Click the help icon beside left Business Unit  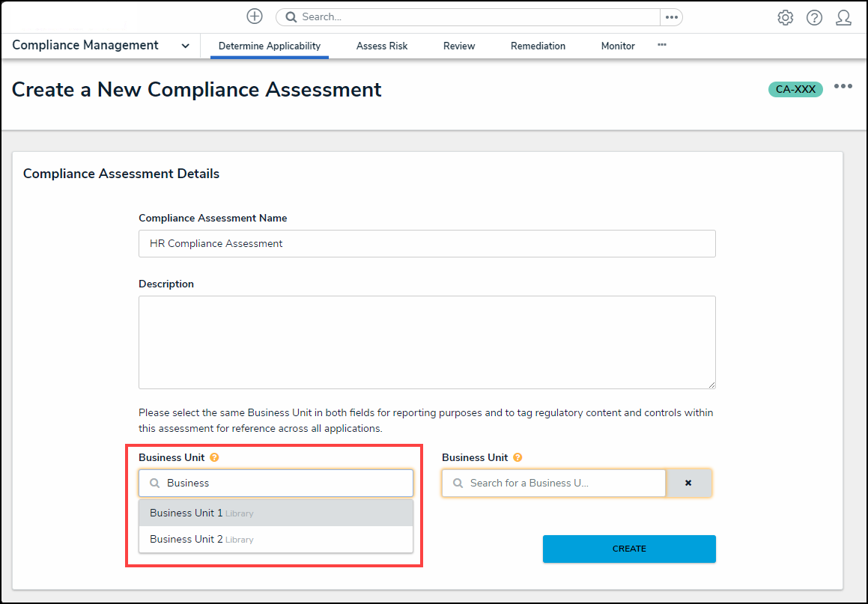(214, 457)
